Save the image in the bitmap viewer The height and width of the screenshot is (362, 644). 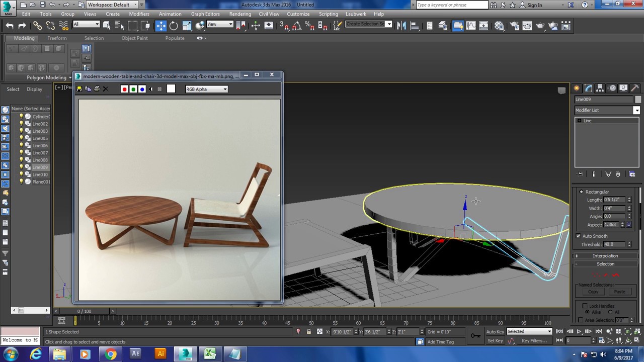(79, 89)
